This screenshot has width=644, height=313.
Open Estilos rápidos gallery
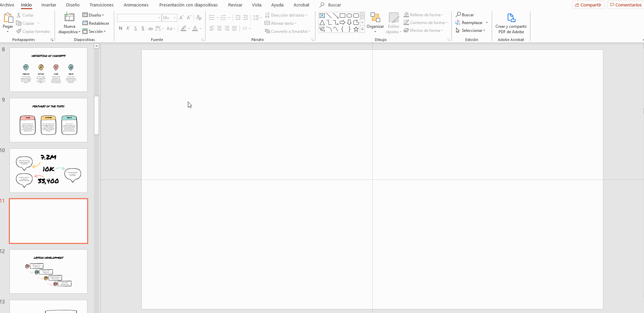[393, 23]
